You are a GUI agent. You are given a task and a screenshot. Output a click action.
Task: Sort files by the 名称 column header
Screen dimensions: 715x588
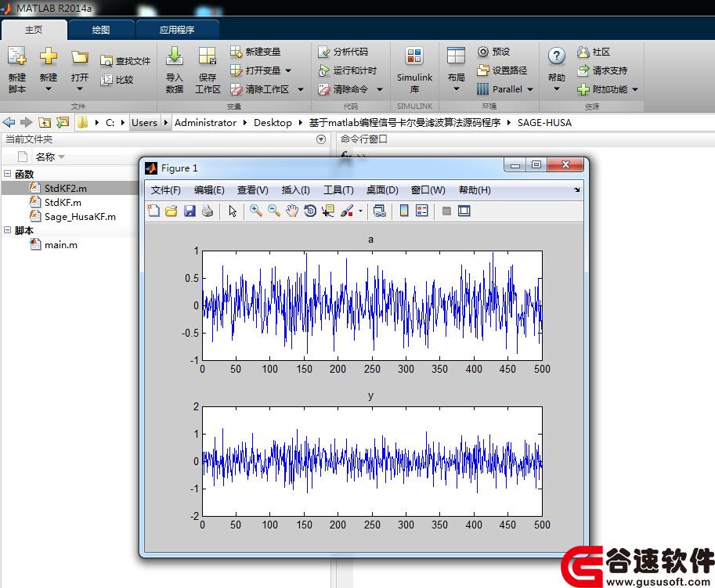coord(45,157)
